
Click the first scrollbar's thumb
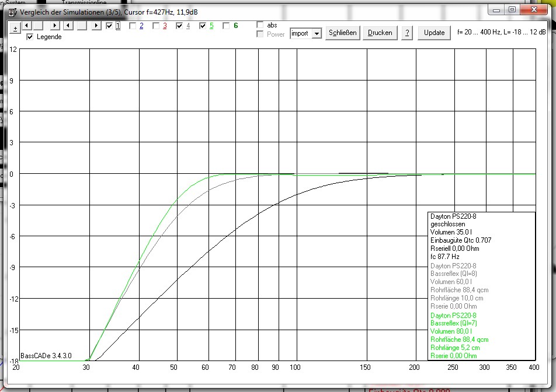pyautogui.click(x=39, y=26)
